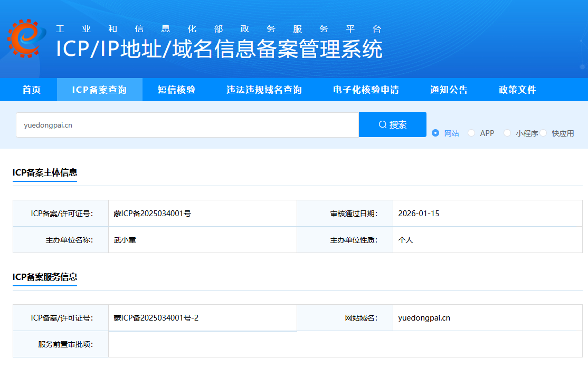The width and height of the screenshot is (588, 368).
Task: Go to 短信核验 tab
Action: pos(177,90)
